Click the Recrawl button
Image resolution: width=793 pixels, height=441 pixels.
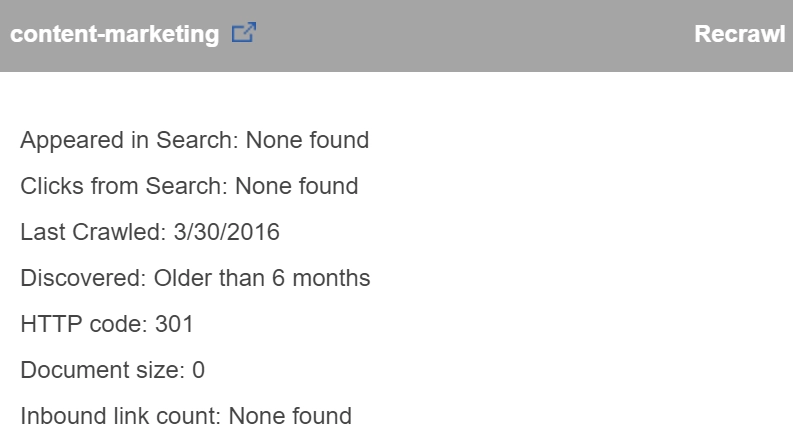click(x=739, y=34)
